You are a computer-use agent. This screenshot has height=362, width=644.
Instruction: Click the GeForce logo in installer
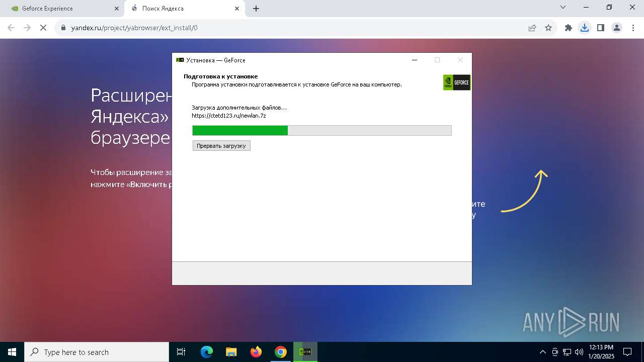(x=457, y=82)
